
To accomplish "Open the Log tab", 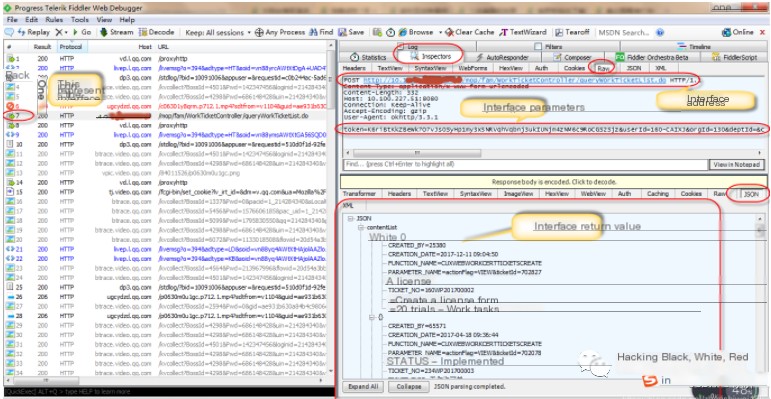I will (407, 47).
